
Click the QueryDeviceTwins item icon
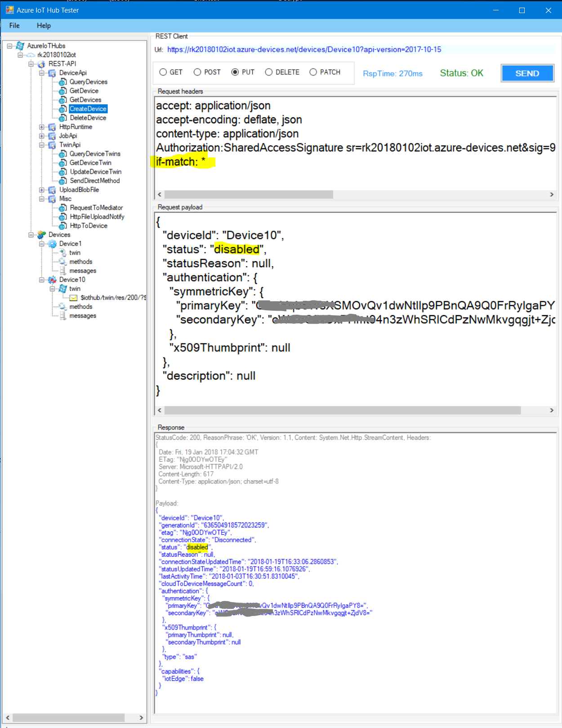[x=63, y=154]
